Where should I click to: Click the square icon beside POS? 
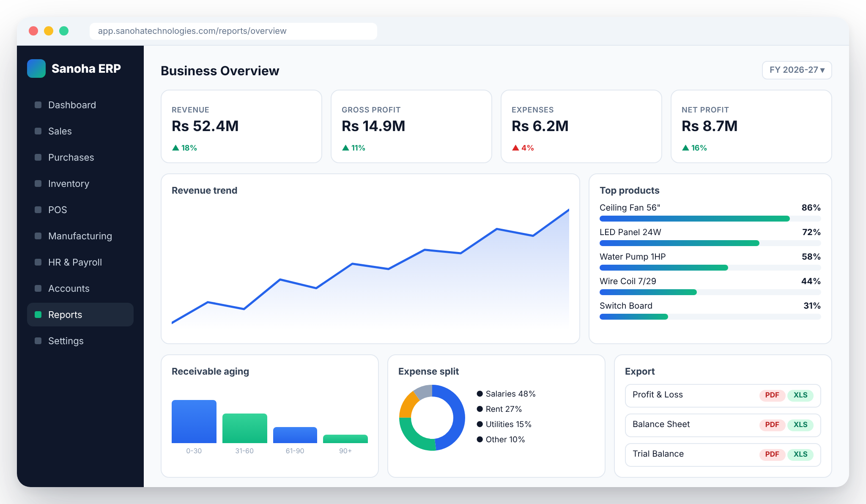(38, 210)
